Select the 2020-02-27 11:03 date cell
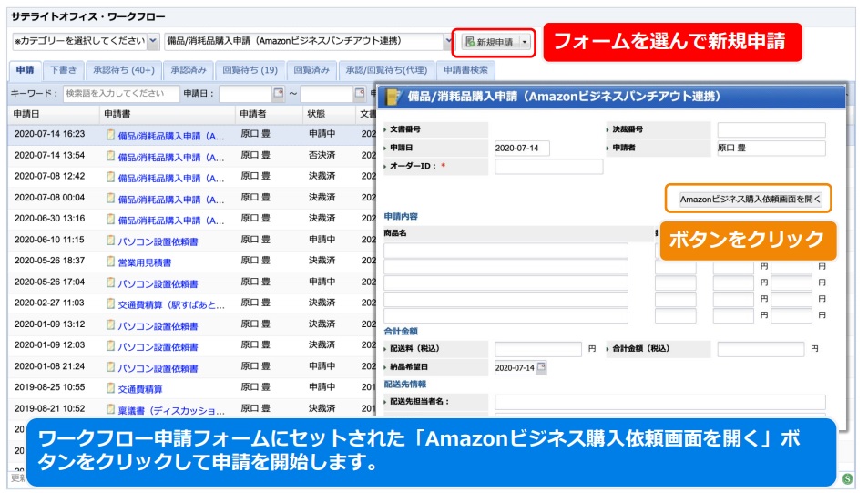 49,303
